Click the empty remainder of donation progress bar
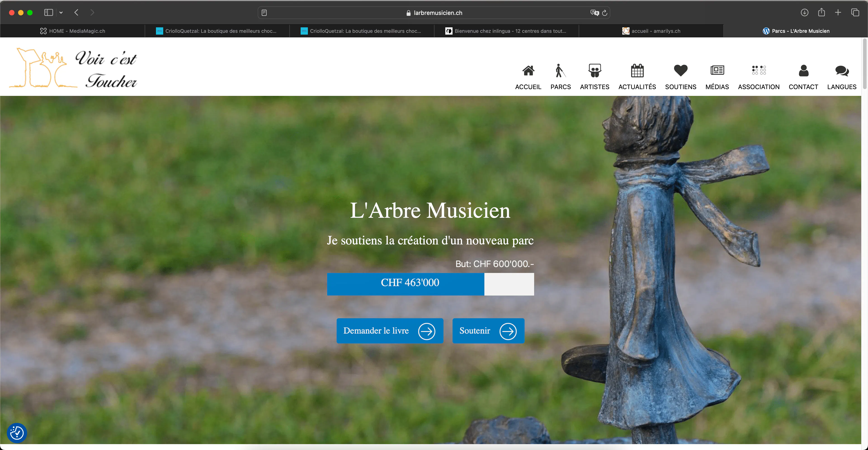Screen dimensions: 868x450 pos(509,284)
